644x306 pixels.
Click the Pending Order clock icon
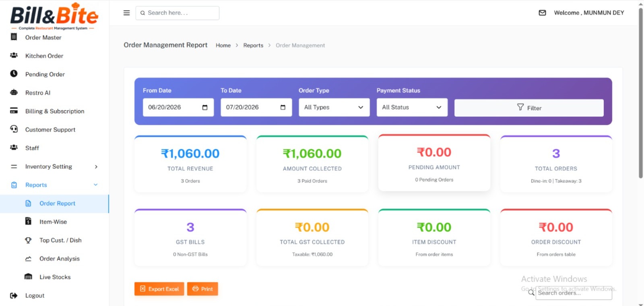pos(14,74)
